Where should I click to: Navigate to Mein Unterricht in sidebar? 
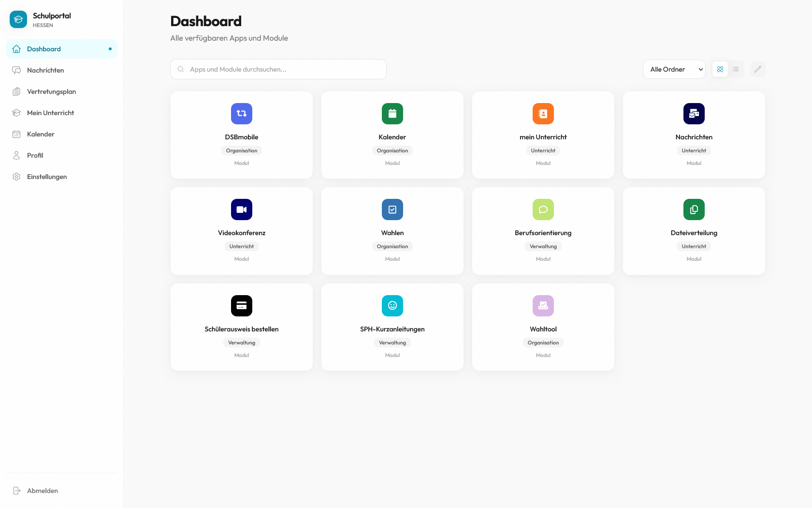coord(61,113)
